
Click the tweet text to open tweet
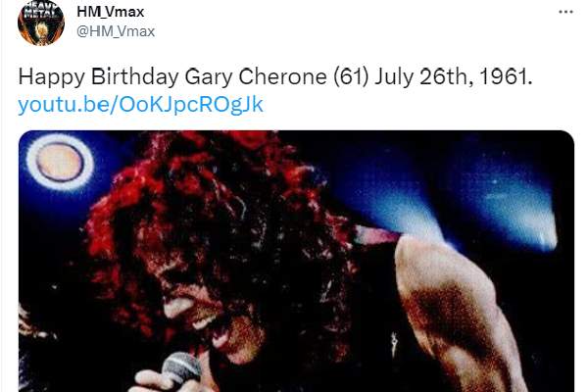coord(275,77)
